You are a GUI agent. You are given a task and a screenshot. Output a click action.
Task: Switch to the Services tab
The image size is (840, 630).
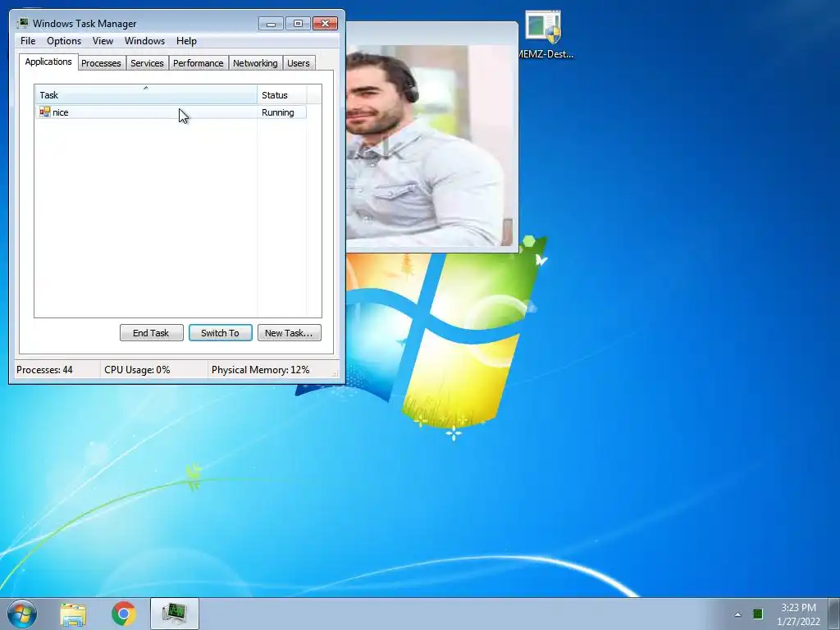(x=147, y=63)
